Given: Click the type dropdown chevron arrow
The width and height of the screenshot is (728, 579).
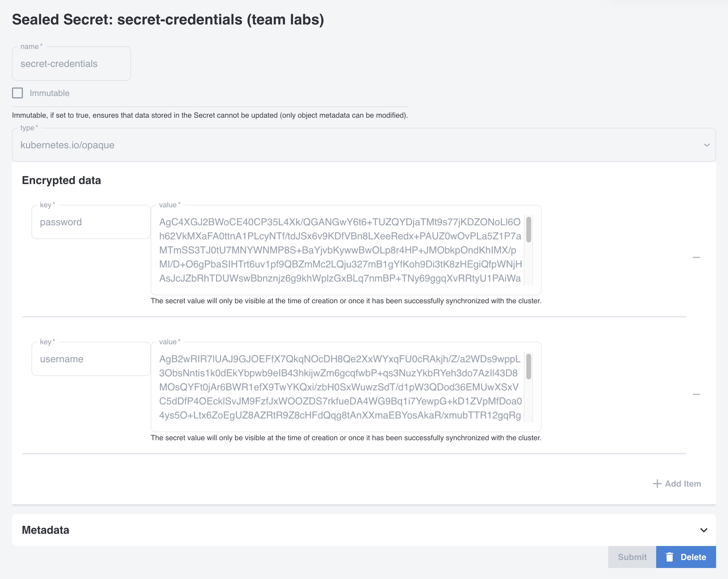Looking at the screenshot, I should coord(706,145).
